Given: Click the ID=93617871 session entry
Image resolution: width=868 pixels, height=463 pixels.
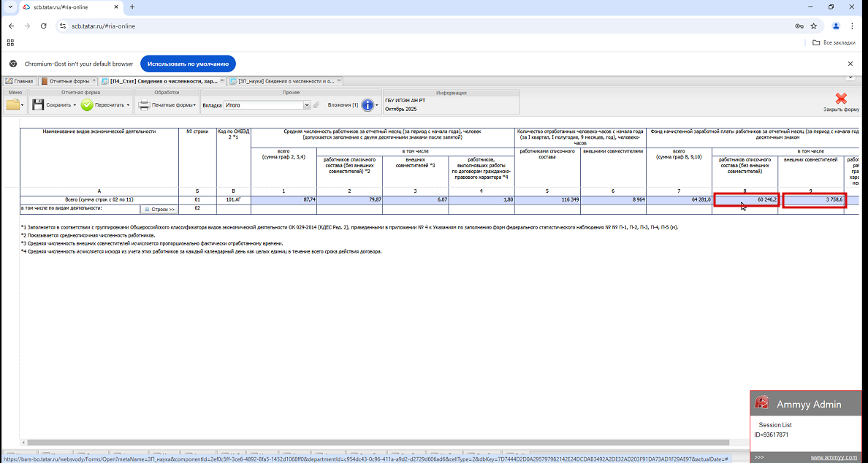Looking at the screenshot, I should (x=772, y=435).
